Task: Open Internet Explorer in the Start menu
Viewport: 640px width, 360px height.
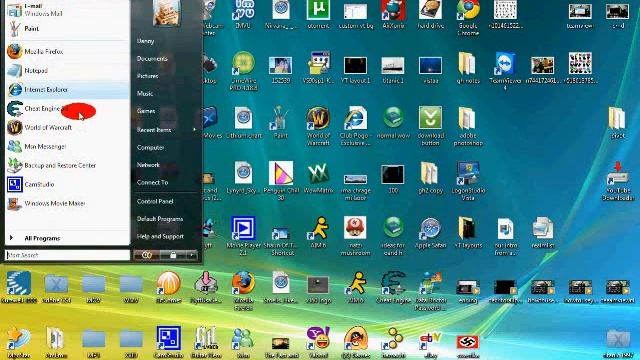Action: click(x=67, y=89)
